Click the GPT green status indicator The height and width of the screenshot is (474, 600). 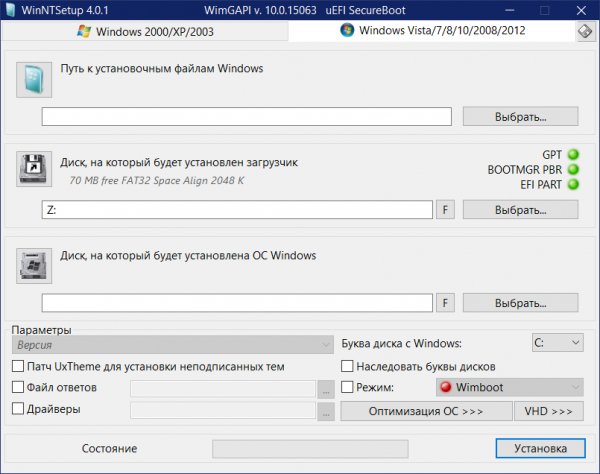pyautogui.click(x=573, y=155)
